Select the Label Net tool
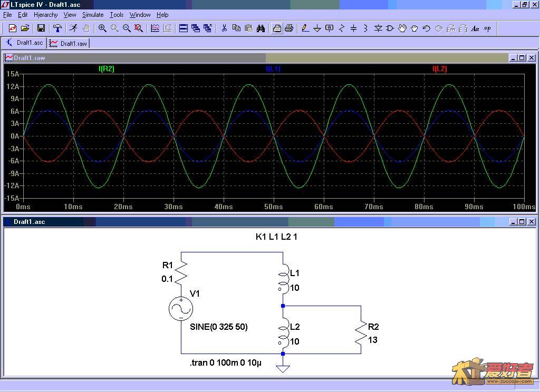Image resolution: width=540 pixels, height=392 pixels. click(x=329, y=28)
